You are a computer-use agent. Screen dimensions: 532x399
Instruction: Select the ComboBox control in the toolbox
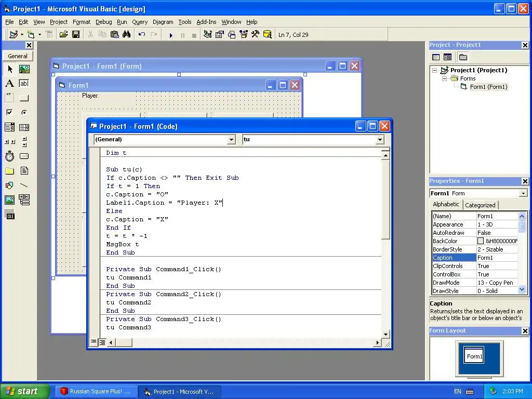click(x=10, y=127)
